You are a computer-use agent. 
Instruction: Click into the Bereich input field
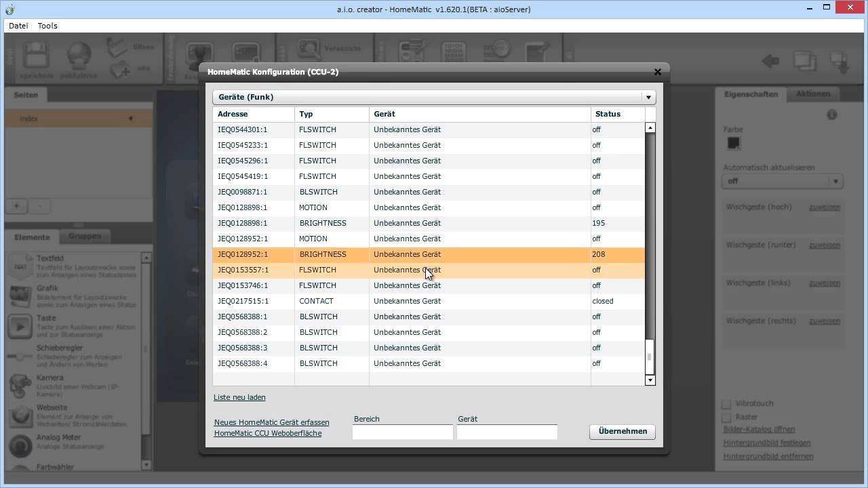402,432
